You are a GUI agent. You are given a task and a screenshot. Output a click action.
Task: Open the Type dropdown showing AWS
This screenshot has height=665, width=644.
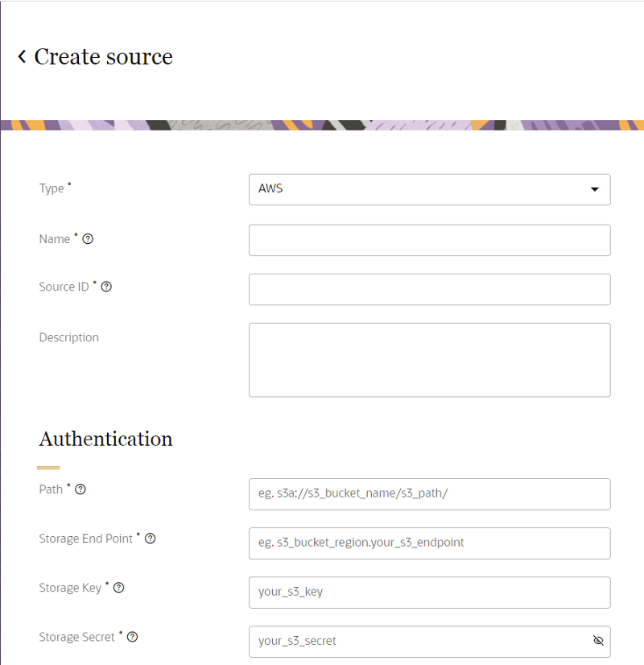tap(419, 189)
